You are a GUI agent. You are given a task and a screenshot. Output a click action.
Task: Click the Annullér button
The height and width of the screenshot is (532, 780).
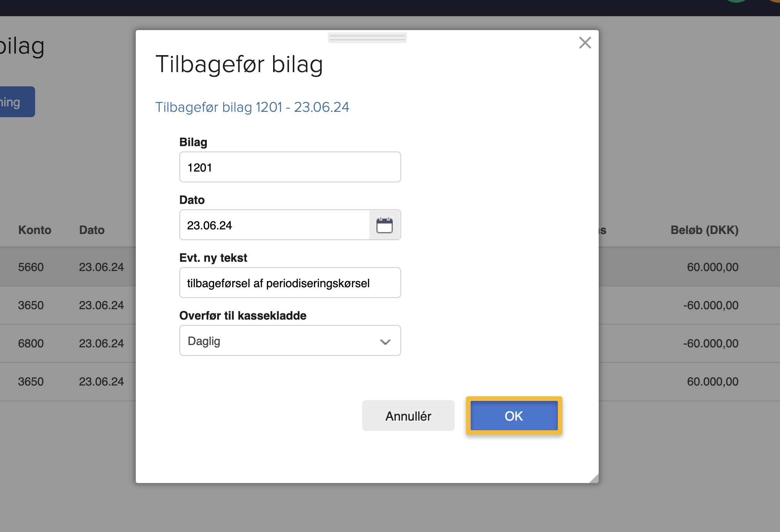point(408,416)
